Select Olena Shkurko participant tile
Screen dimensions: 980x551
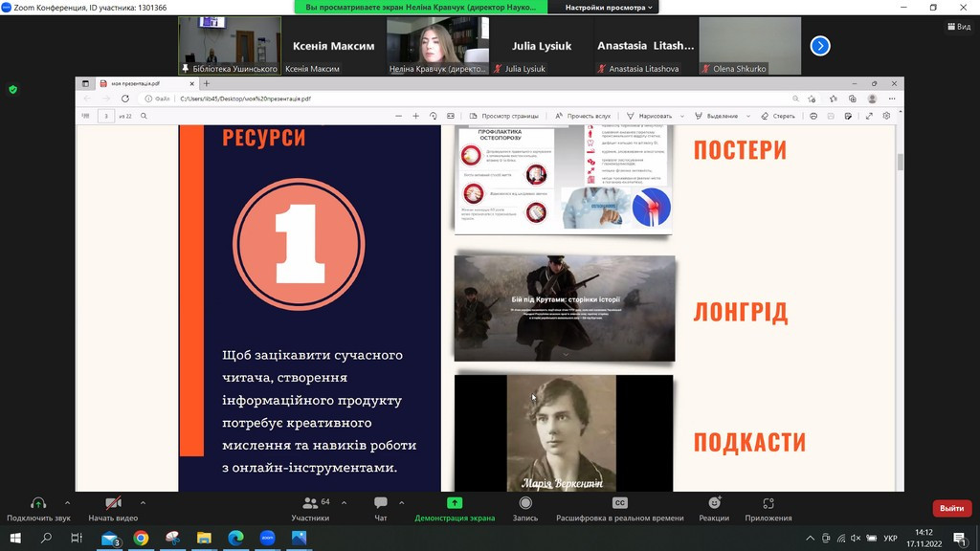click(x=750, y=46)
